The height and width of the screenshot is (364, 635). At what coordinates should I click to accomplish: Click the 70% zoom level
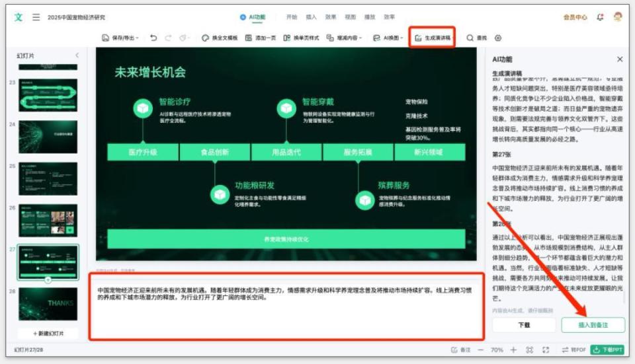(497, 350)
